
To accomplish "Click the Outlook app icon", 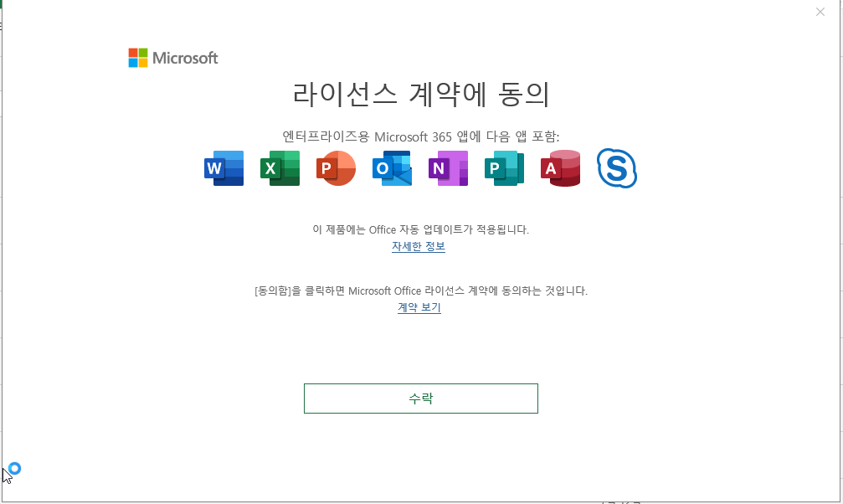I will [x=392, y=168].
